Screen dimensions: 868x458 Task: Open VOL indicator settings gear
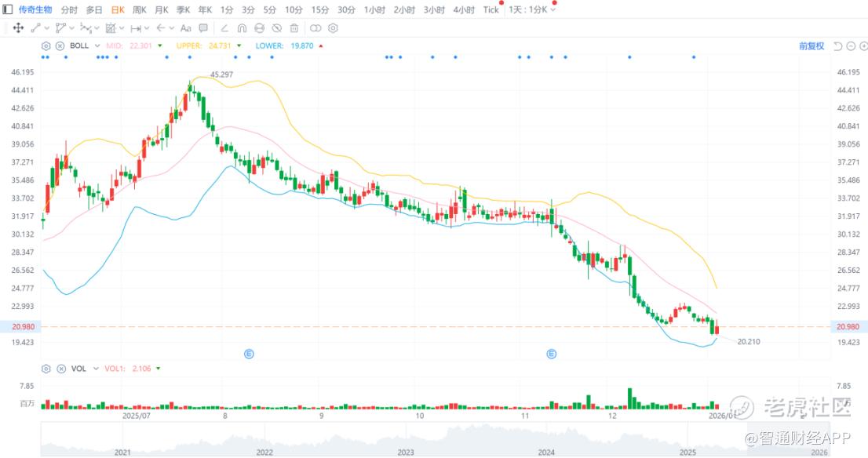pos(46,369)
